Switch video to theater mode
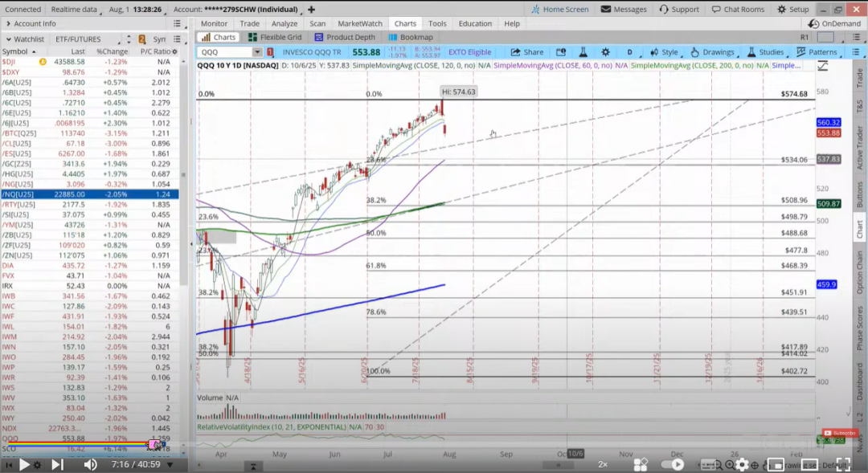 (809, 465)
